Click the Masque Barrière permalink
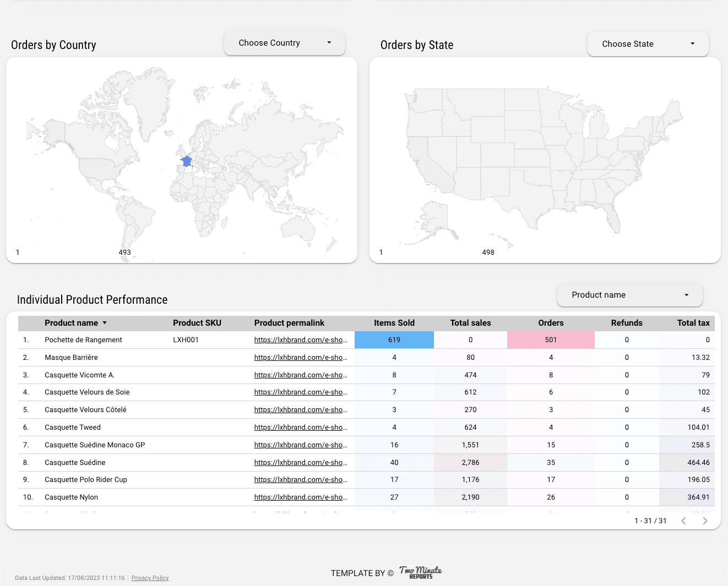This screenshot has width=728, height=586. coord(301,357)
